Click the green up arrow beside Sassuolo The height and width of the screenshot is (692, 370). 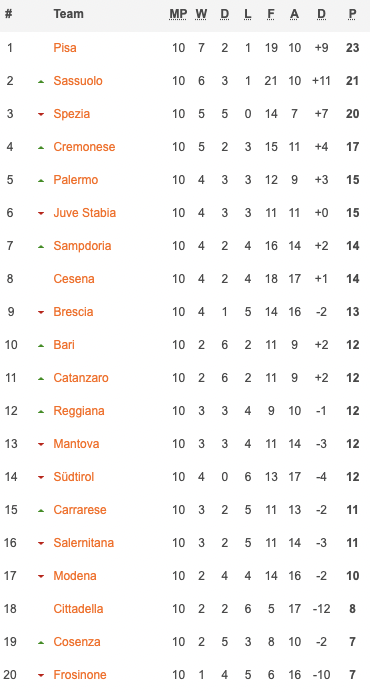tap(41, 81)
